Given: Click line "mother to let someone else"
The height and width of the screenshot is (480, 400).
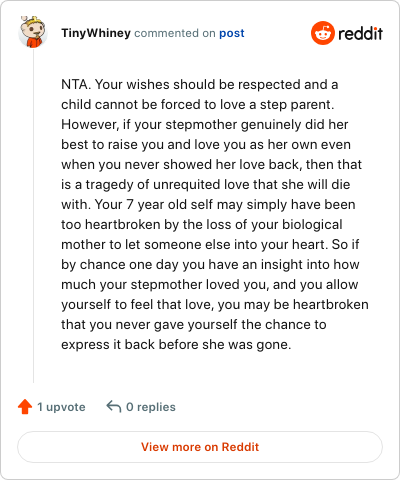Looking at the screenshot, I should tap(210, 245).
